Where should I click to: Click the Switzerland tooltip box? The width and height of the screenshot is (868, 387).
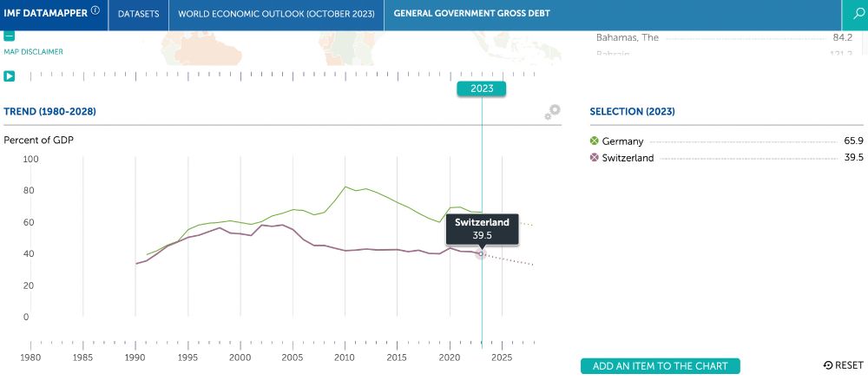[482, 229]
